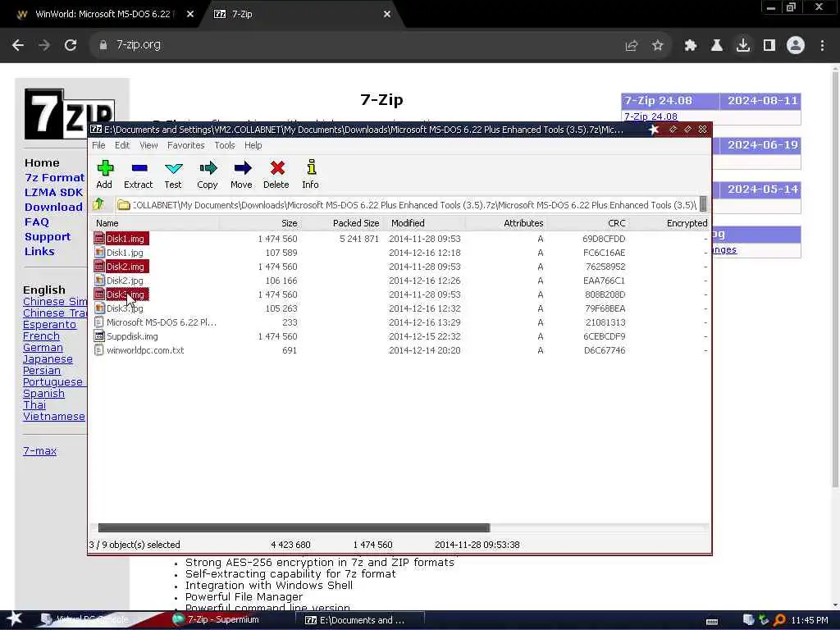Open browser downloads icon
The width and height of the screenshot is (840, 630).
743,46
